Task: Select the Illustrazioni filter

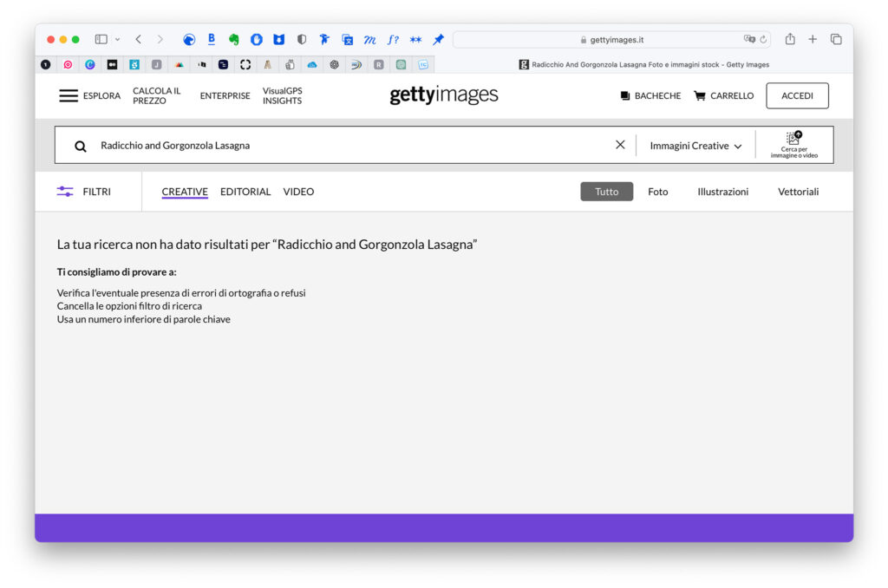Action: pyautogui.click(x=722, y=192)
